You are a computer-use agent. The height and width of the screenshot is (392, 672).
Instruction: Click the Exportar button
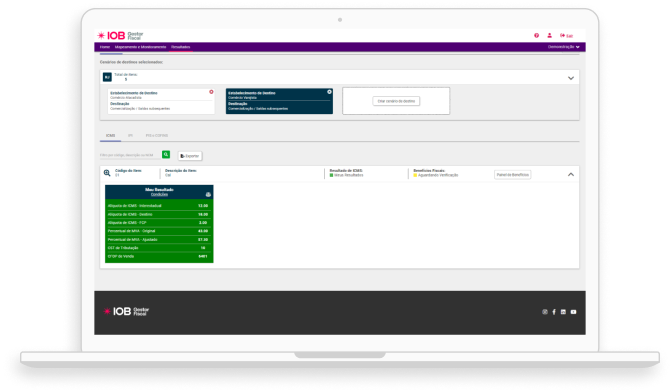pyautogui.click(x=190, y=156)
